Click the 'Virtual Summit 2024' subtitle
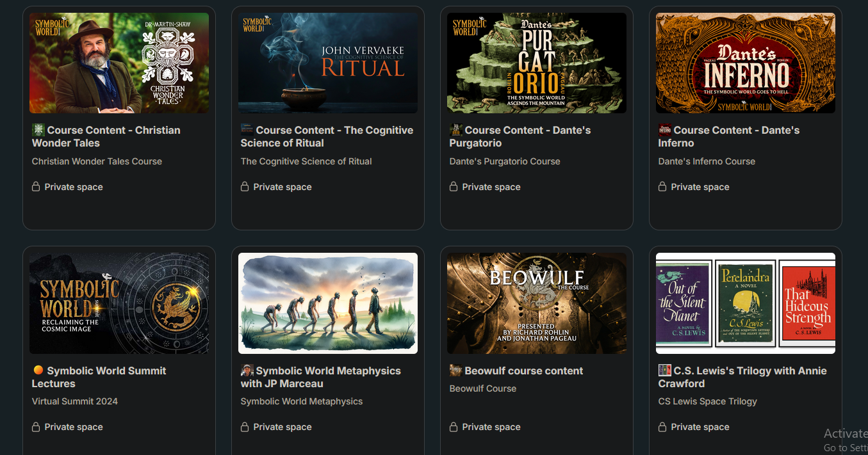This screenshot has width=868, height=455. (x=75, y=401)
